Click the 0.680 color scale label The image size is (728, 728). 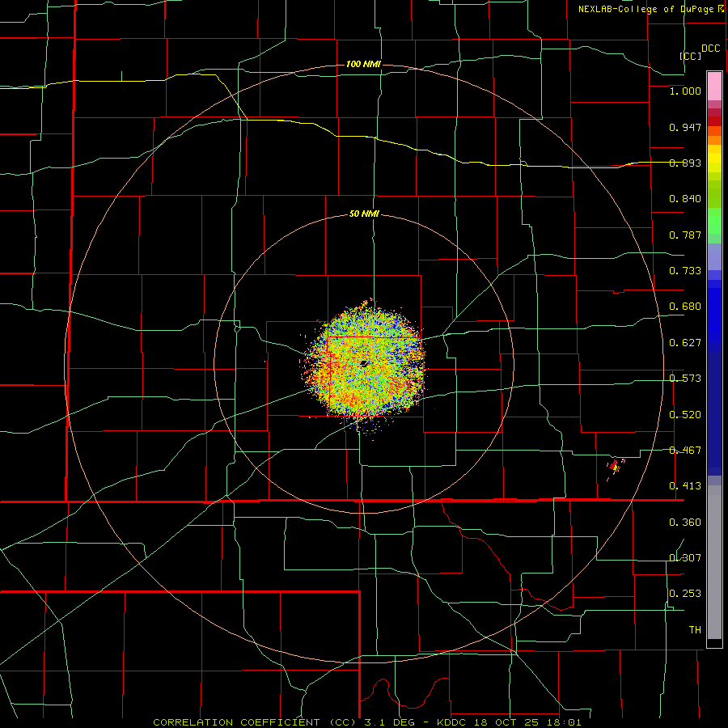(685, 307)
